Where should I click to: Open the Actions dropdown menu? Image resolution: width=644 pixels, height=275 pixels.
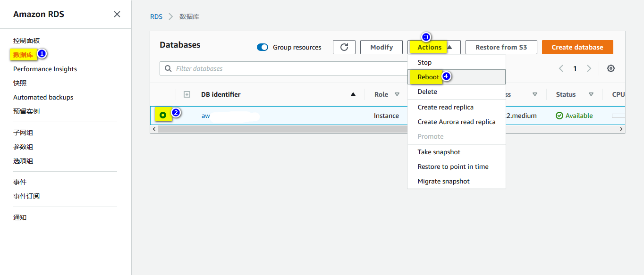pos(434,47)
